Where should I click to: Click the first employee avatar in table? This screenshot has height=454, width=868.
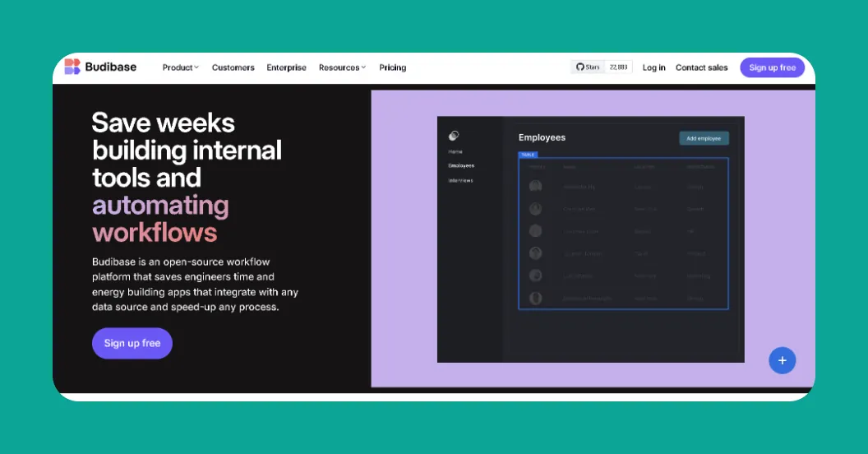[x=536, y=187]
